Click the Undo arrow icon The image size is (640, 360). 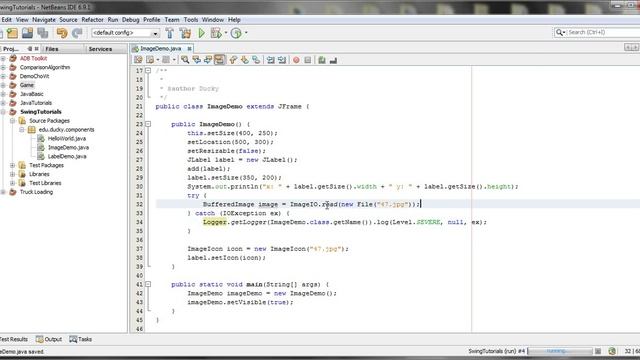click(x=62, y=33)
